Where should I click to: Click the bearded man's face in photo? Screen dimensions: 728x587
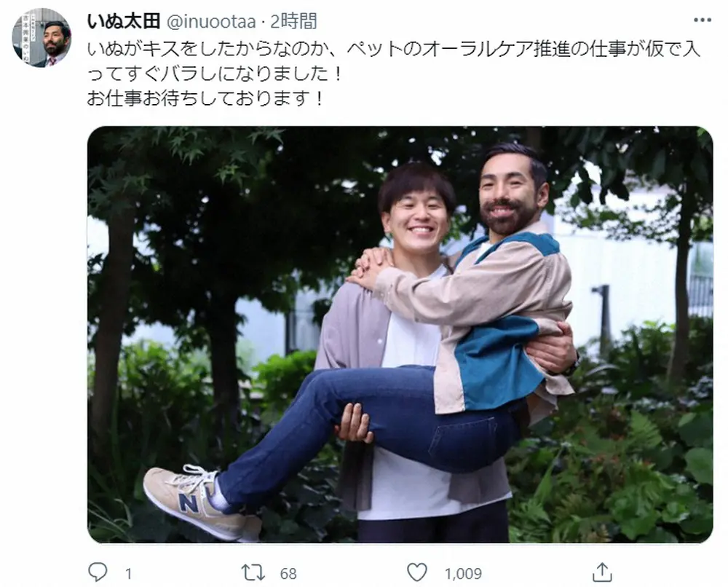(x=510, y=194)
